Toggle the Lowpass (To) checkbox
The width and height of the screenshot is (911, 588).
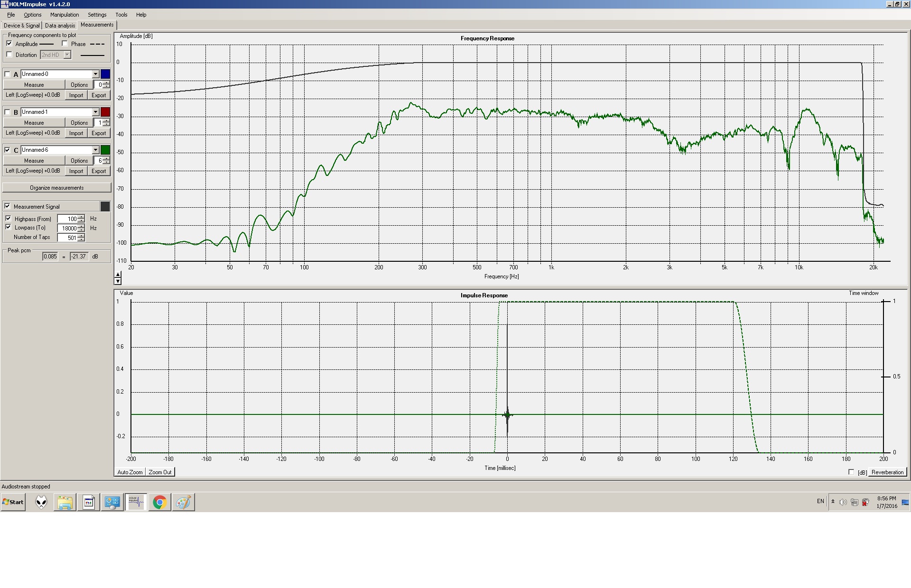8,227
